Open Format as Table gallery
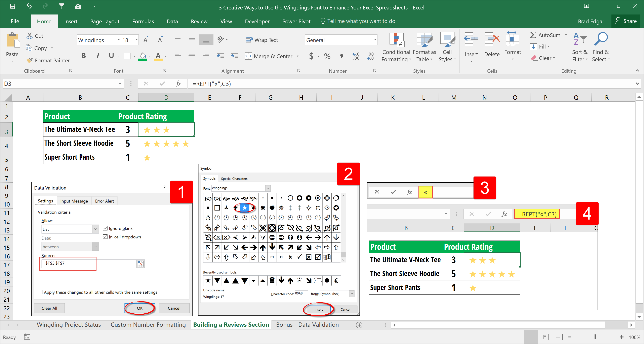644x344 pixels. click(424, 47)
